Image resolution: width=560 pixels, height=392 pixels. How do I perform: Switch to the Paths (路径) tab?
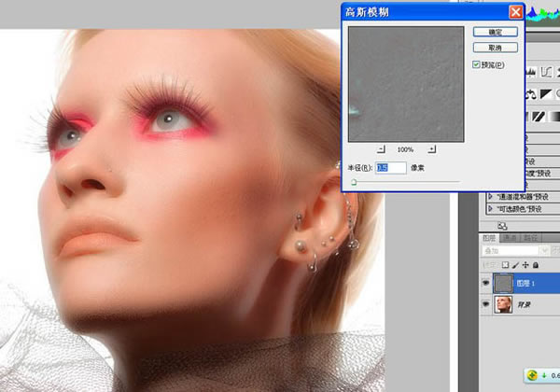tap(531, 238)
